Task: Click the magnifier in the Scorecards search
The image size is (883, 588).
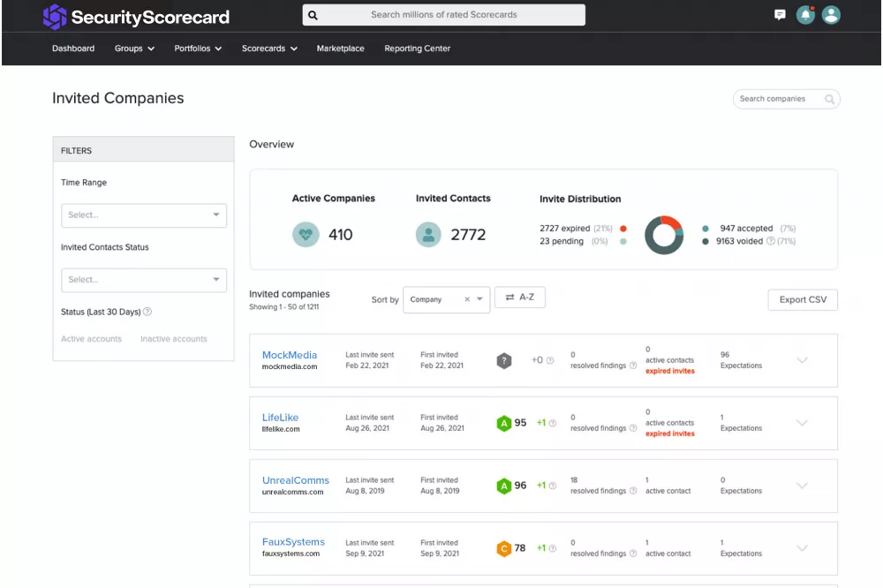Action: click(x=313, y=15)
